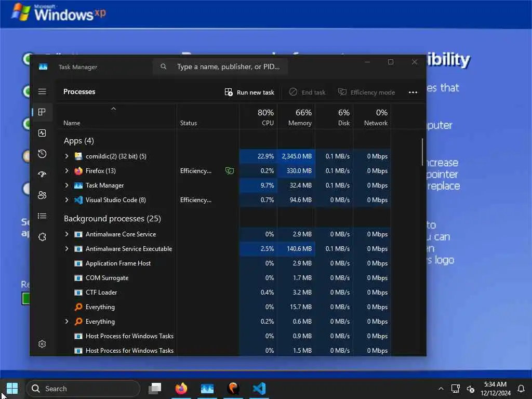This screenshot has height=399, width=532.
Task: Switch to Task Manager taskbar icon
Action: click(x=207, y=389)
